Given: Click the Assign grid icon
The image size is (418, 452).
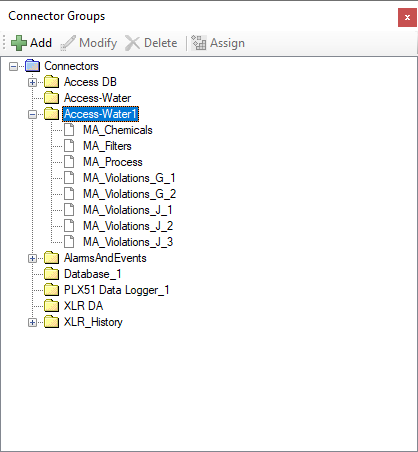Looking at the screenshot, I should (x=199, y=43).
